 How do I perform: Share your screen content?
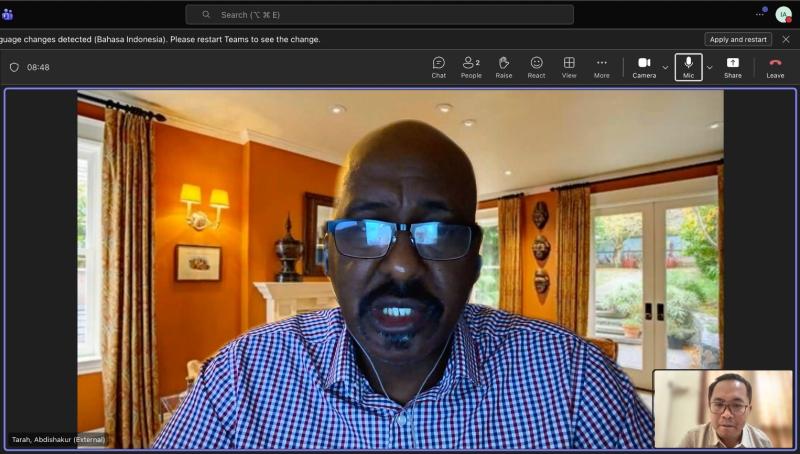733,67
